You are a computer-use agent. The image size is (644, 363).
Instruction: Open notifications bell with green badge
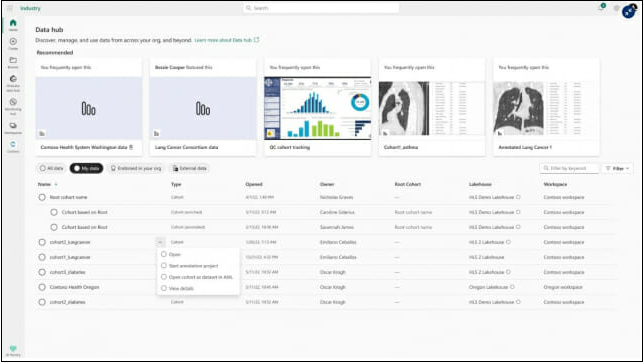pos(601,8)
